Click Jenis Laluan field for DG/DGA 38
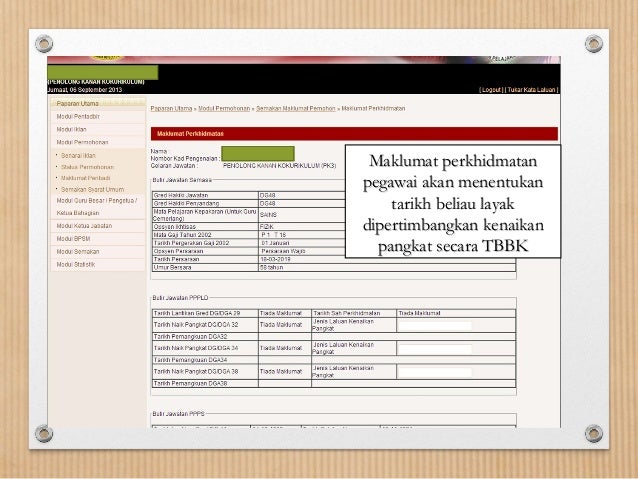 pyautogui.click(x=435, y=372)
